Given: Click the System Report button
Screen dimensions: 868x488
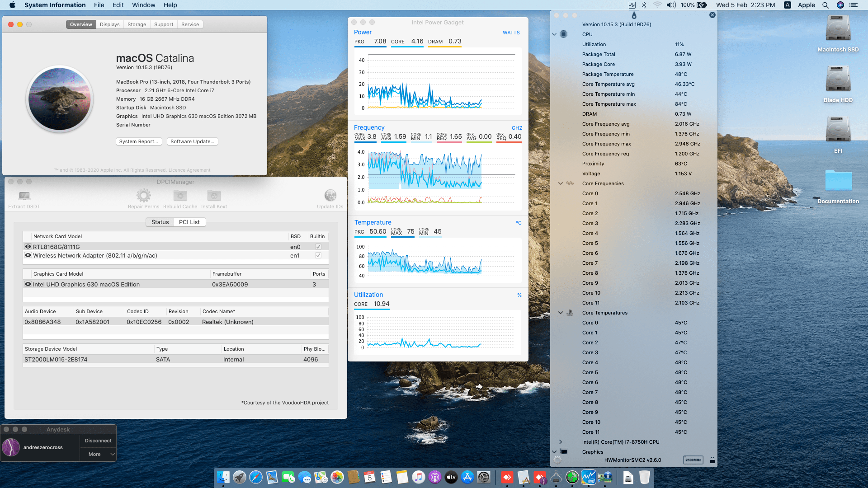Looking at the screenshot, I should pyautogui.click(x=138, y=141).
